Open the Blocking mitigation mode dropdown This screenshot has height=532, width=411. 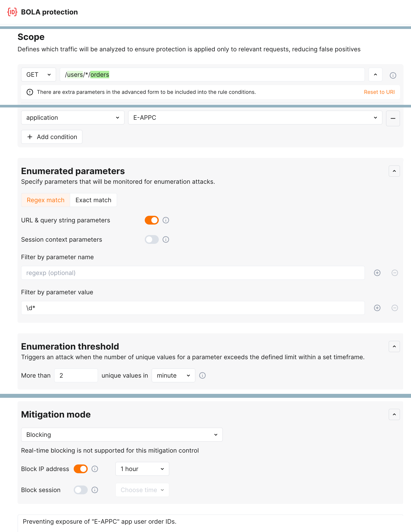[x=122, y=435]
